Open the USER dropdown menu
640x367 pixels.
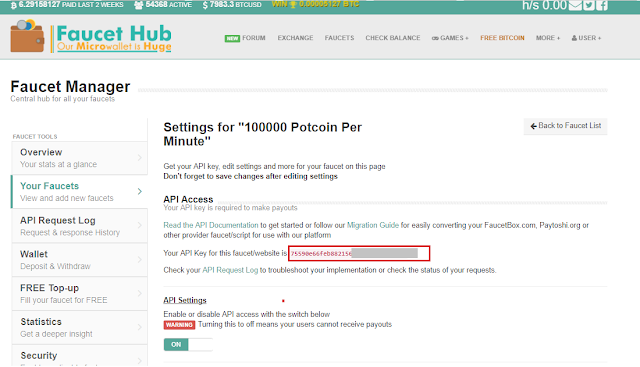(586, 38)
